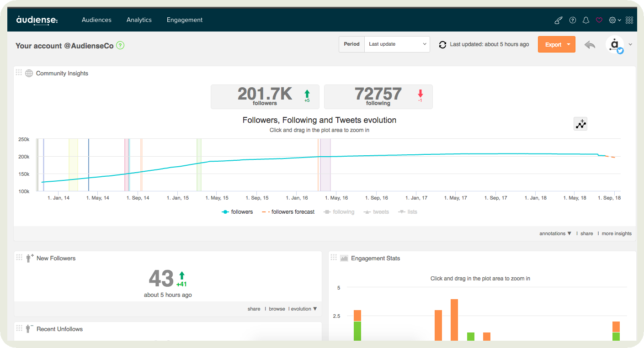
Task: Click the add chart annotation icon
Action: 580,124
